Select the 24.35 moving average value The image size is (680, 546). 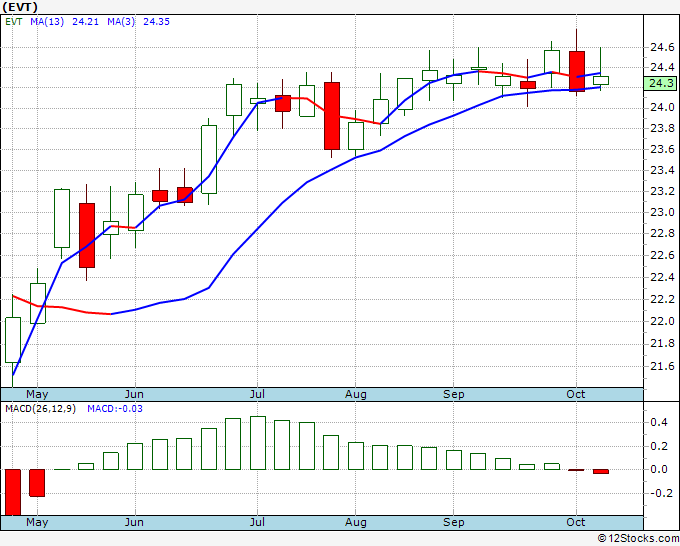(156, 22)
